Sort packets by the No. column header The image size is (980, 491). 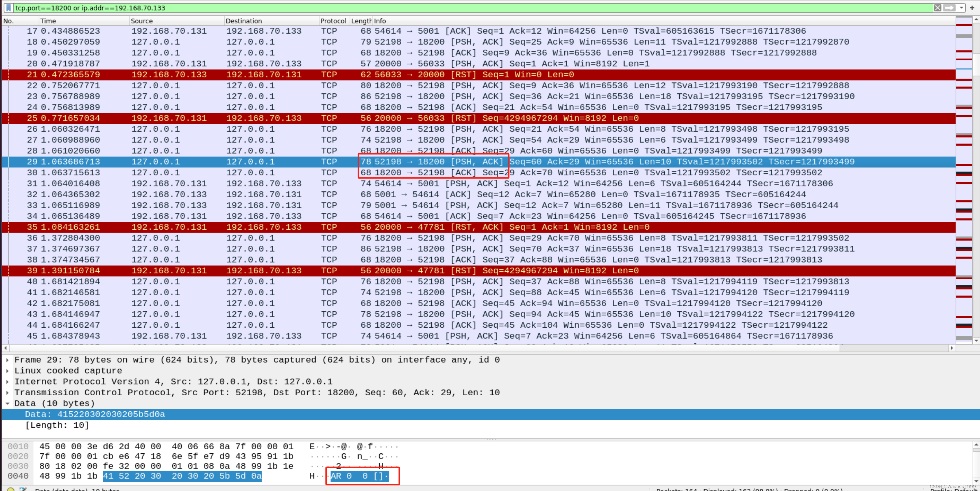coord(20,21)
